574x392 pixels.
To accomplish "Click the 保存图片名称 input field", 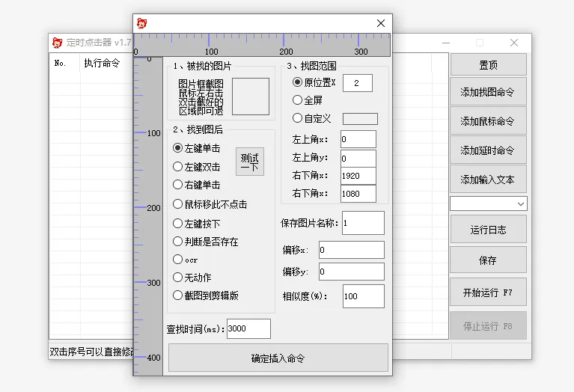I will click(364, 223).
